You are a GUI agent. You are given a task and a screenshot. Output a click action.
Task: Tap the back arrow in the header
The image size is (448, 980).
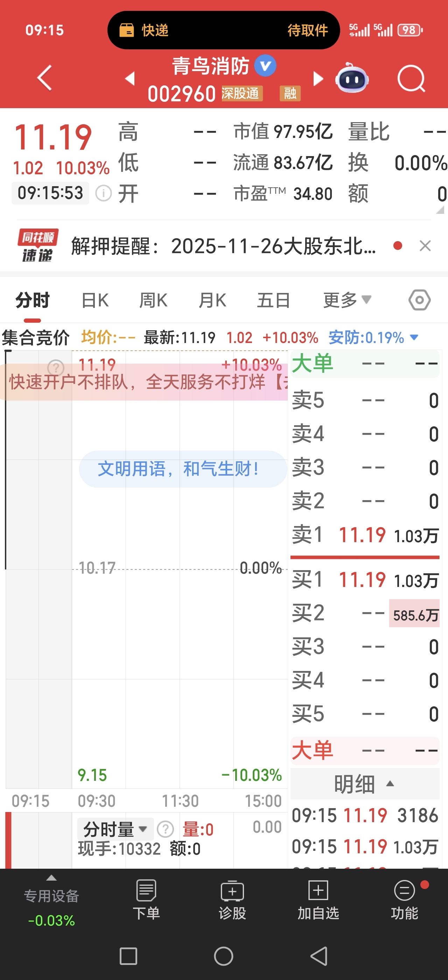pos(44,78)
